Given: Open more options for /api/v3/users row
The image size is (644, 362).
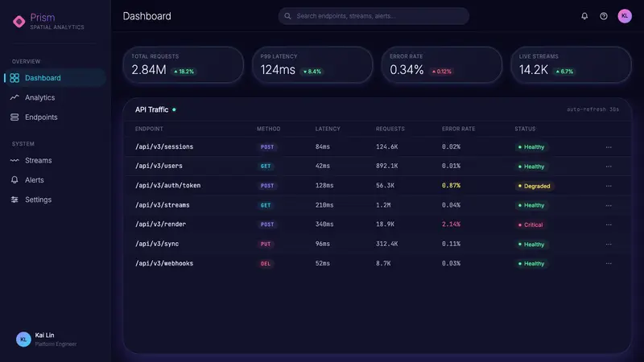Looking at the screenshot, I should click(609, 167).
